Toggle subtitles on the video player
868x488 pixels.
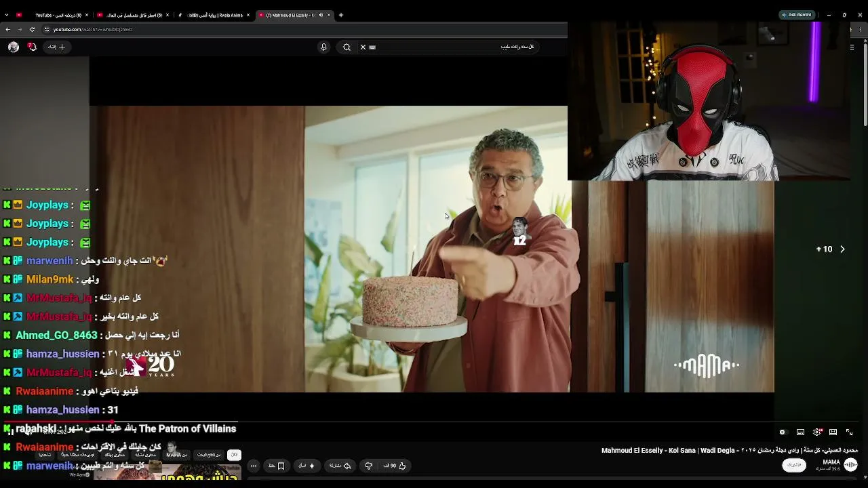tap(800, 432)
